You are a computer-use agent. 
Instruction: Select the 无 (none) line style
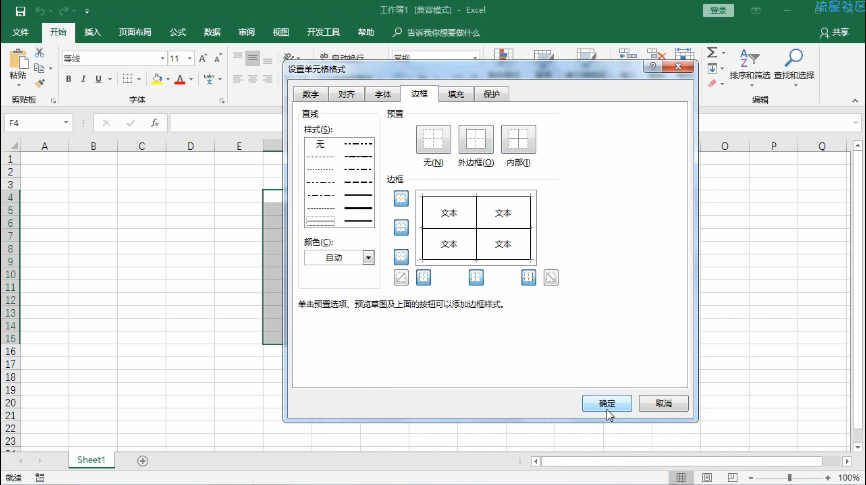pos(320,144)
